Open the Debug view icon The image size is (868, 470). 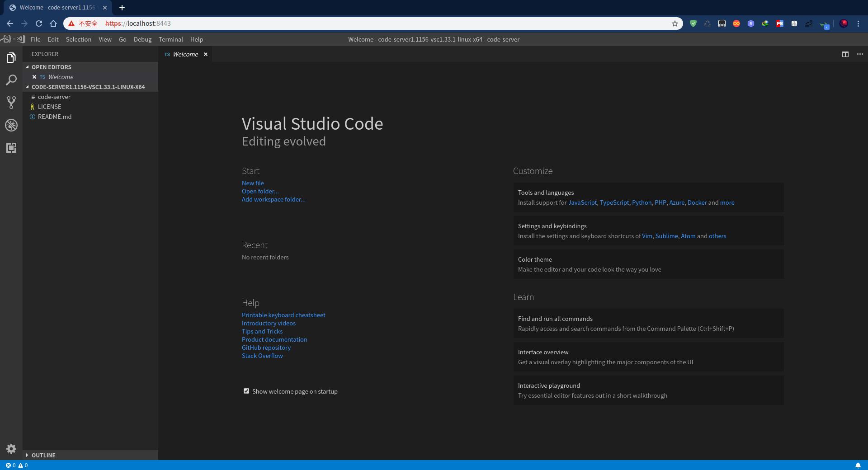tap(11, 125)
